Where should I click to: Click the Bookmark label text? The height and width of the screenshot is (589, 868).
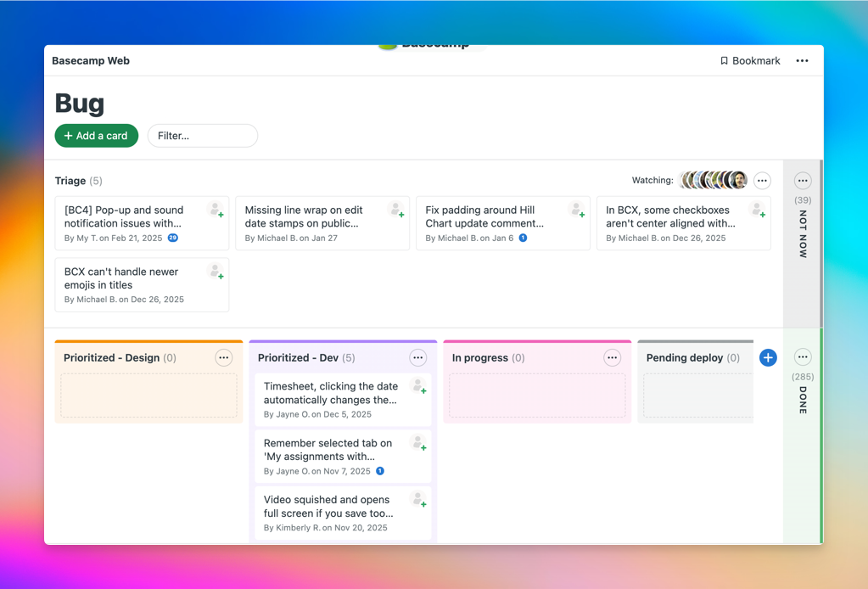pyautogui.click(x=756, y=61)
